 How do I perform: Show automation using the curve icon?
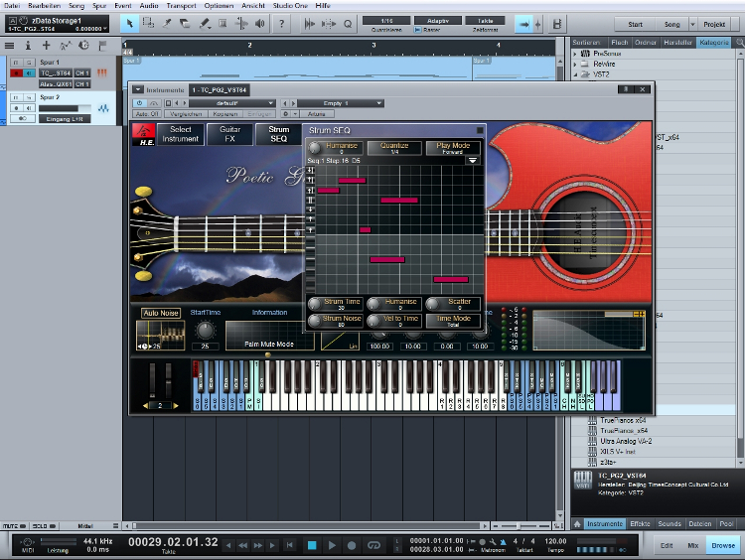pyautogui.click(x=66, y=46)
